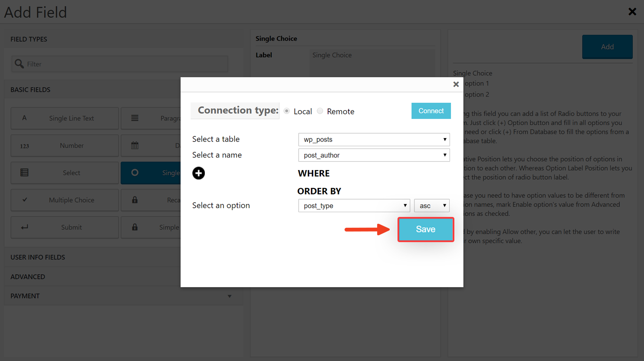Click the Paragraph field lines icon
This screenshot has width=644, height=361.
[x=135, y=118]
